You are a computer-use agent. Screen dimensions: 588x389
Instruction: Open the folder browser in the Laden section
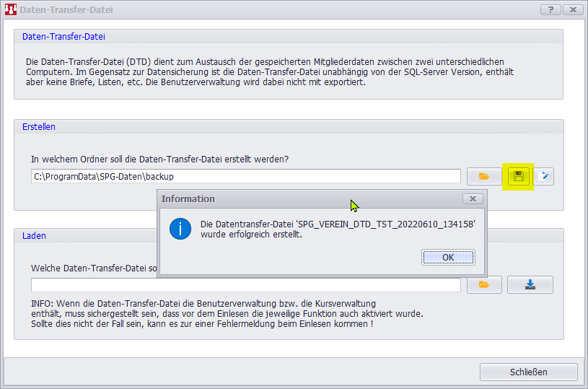click(484, 284)
